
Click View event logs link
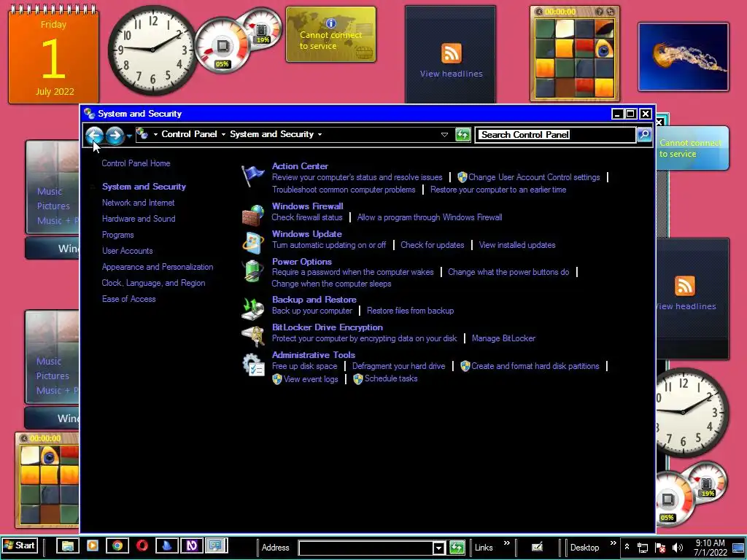tap(311, 379)
